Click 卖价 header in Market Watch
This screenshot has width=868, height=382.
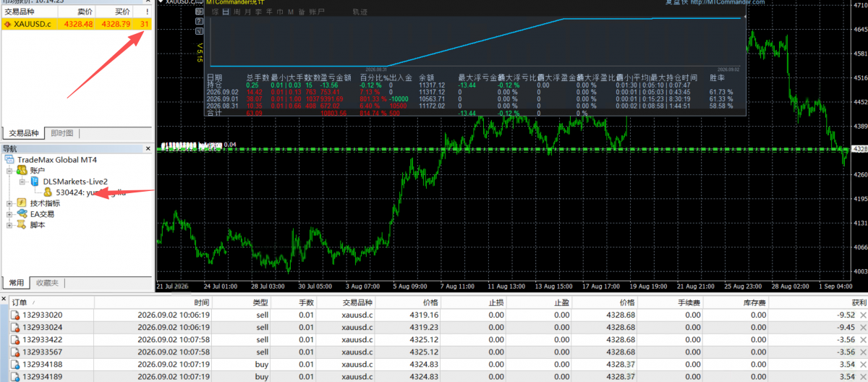click(x=84, y=12)
